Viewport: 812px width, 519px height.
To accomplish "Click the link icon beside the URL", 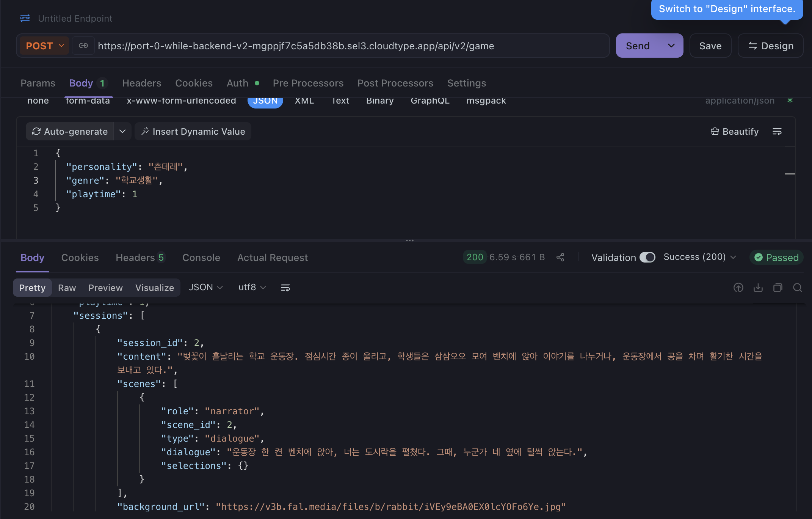I will tap(83, 46).
